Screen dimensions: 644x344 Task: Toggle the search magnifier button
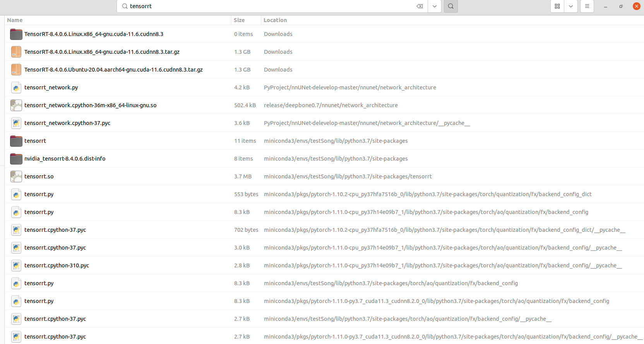coord(451,6)
